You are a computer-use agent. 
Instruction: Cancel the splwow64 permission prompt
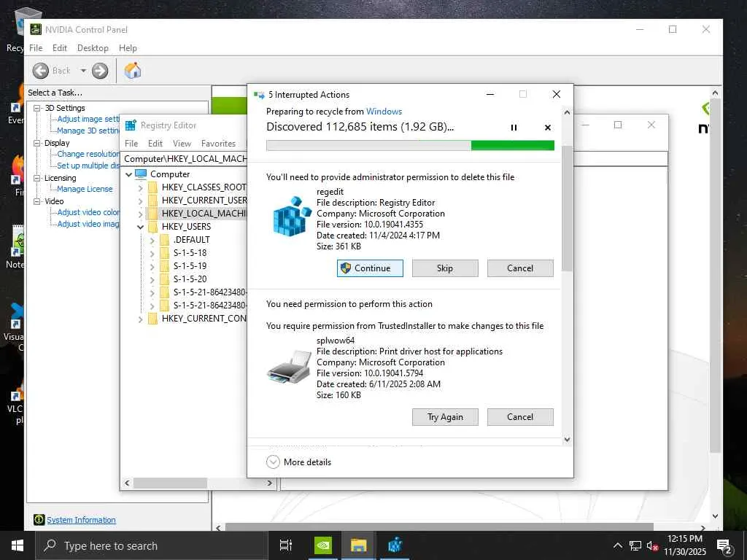(520, 416)
